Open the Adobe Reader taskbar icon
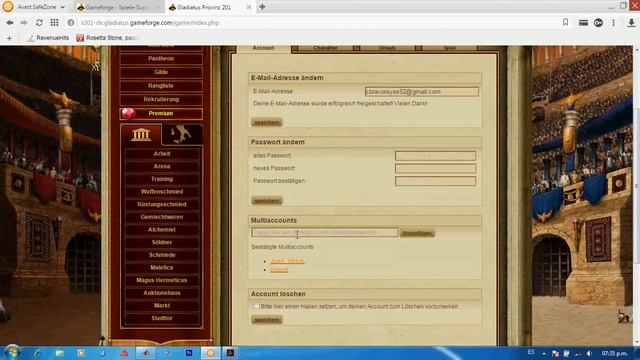640x360 pixels. [230, 353]
